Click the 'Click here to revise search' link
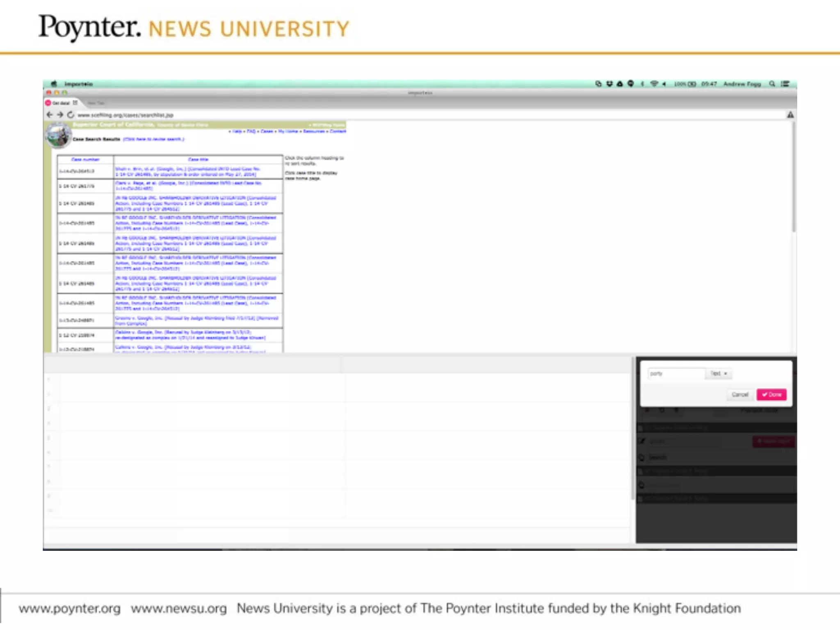 coord(154,139)
